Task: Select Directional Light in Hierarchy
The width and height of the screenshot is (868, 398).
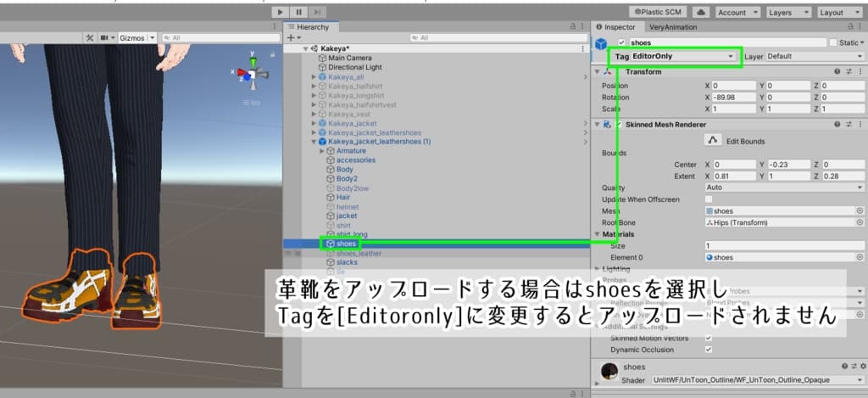Action: (x=355, y=67)
